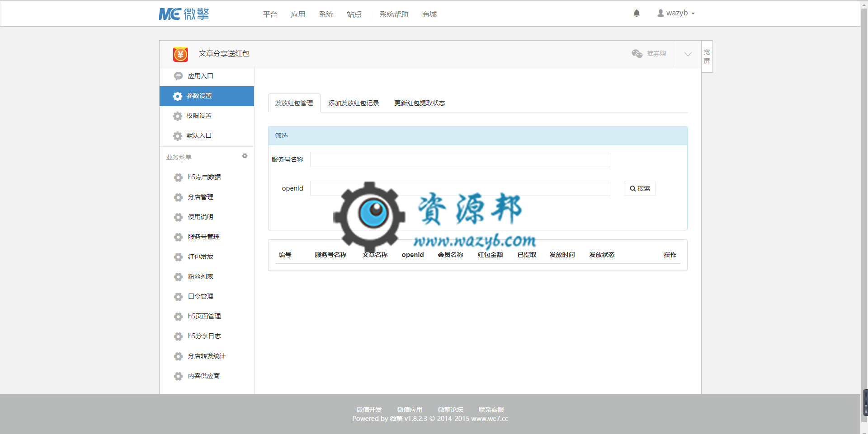Viewport: 868px width, 434px height.
Task: Click the 红包发放 gear icon
Action: [178, 257]
